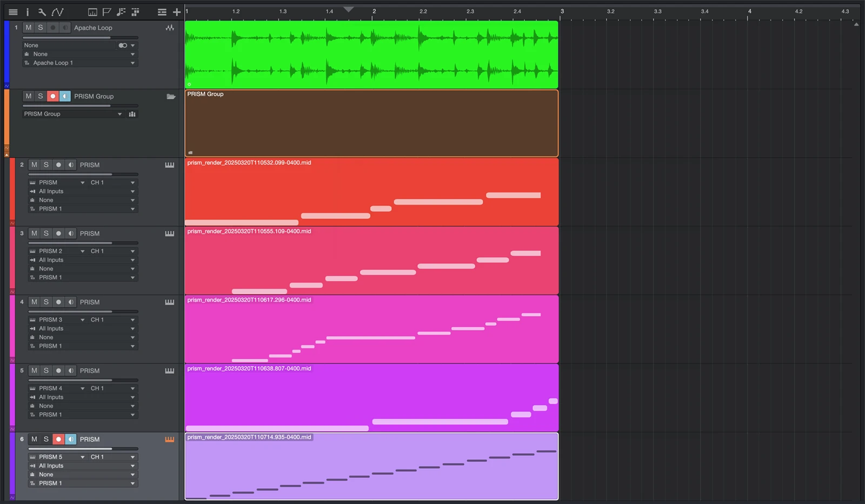Click the channel editor icon beside PRISM Group
This screenshot has height=504, width=865.
tap(132, 114)
